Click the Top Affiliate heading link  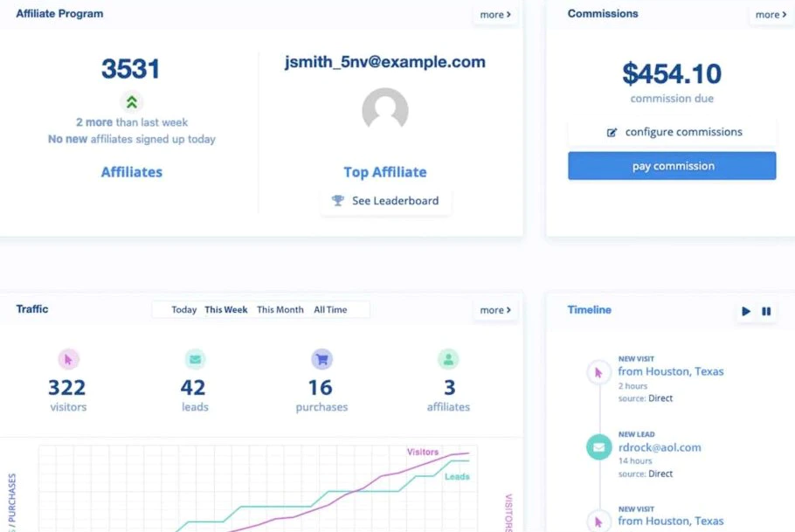[x=384, y=172]
